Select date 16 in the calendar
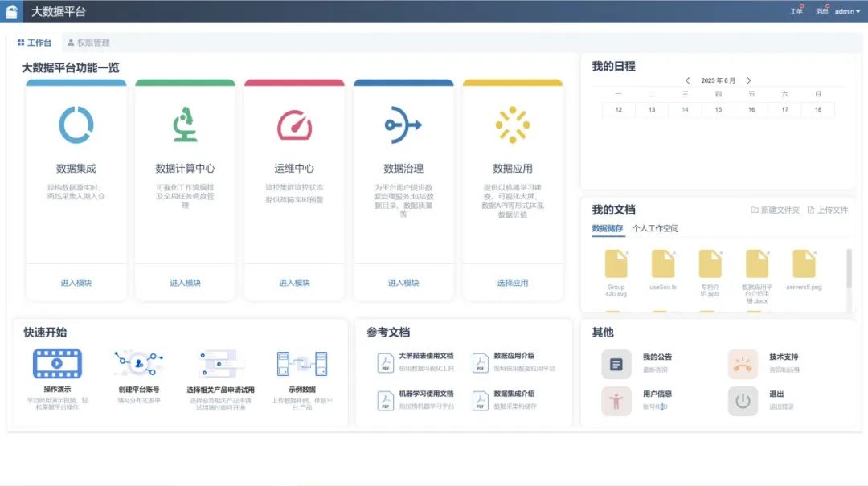Viewport: 868px width, 486px height. coord(751,109)
